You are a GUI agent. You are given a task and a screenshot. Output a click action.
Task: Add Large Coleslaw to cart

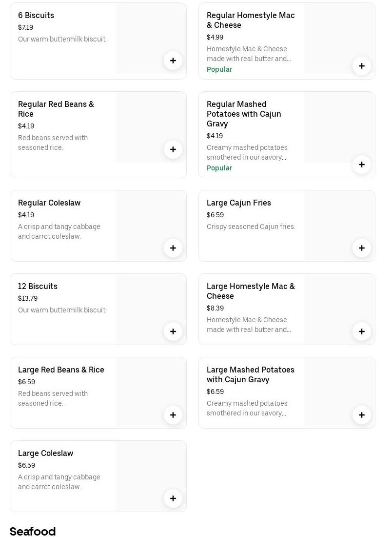(x=173, y=498)
